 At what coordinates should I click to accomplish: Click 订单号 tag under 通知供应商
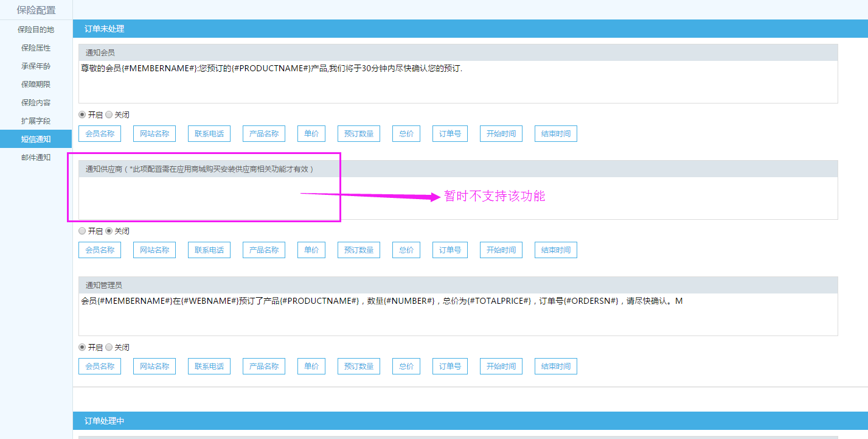[x=450, y=250]
